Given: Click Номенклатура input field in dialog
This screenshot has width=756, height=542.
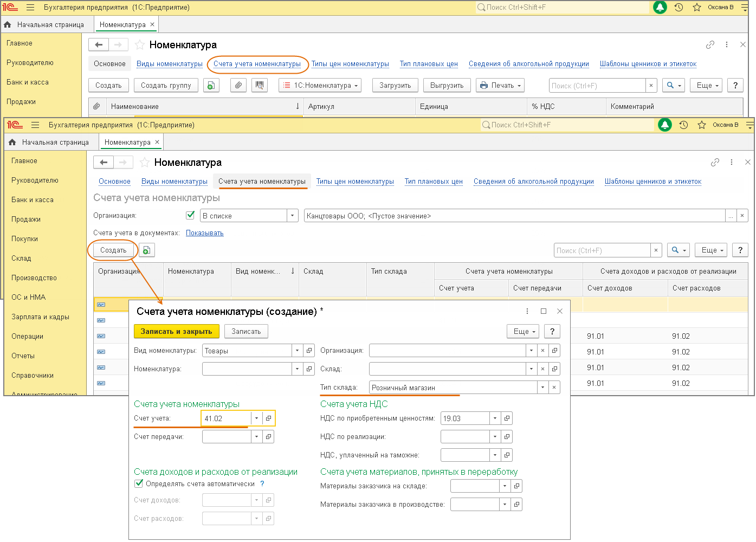Looking at the screenshot, I should coord(247,369).
